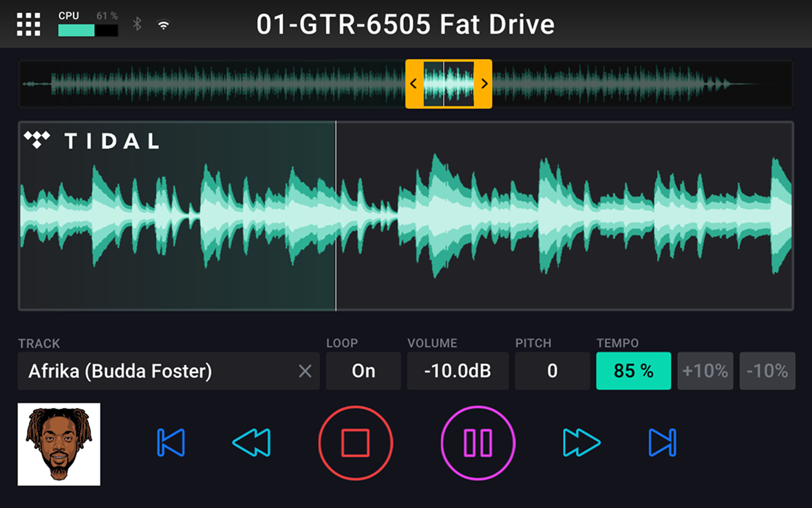Image resolution: width=812 pixels, height=508 pixels.
Task: Click the album artwork thumbnail
Action: [59, 444]
